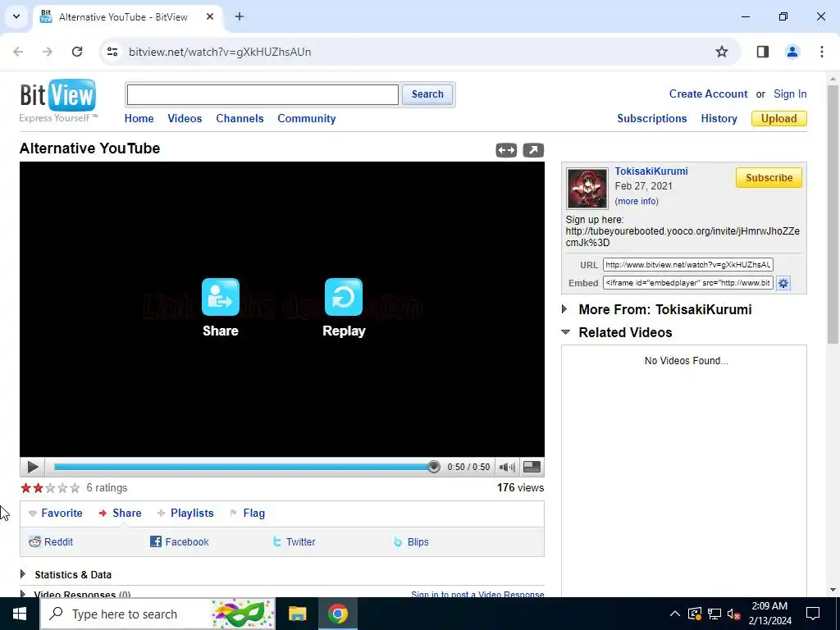Open the Chrome three-dot menu

[x=822, y=52]
